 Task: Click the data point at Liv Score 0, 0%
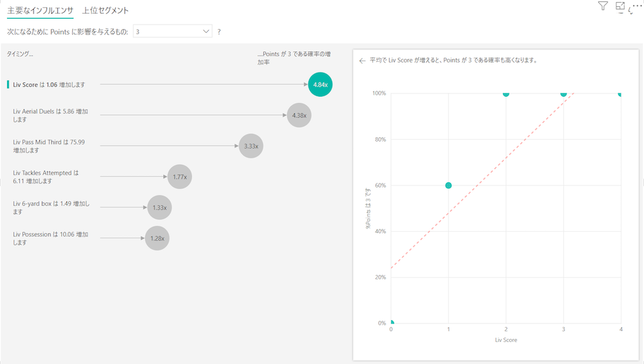pyautogui.click(x=392, y=323)
